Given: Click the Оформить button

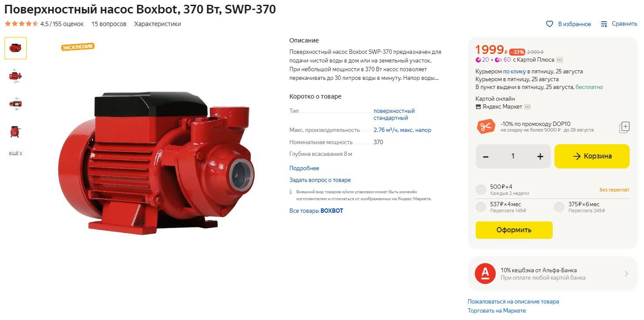Looking at the screenshot, I should [x=514, y=230].
